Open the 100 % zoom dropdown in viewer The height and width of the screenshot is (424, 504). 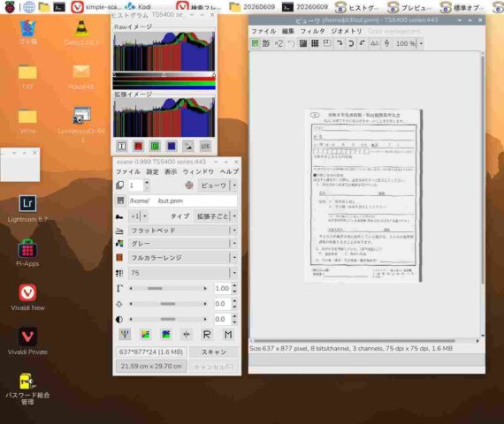tap(421, 43)
